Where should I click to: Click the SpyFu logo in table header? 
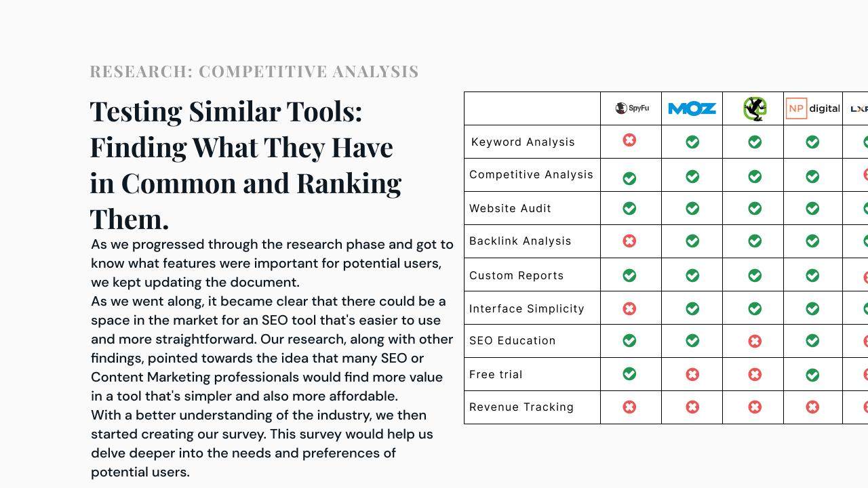coord(632,108)
